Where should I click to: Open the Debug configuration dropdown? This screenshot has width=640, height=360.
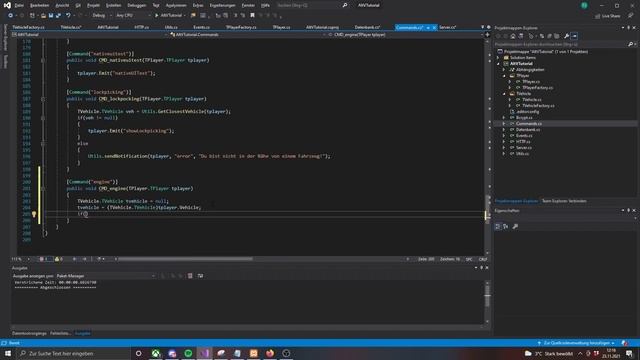pos(101,16)
